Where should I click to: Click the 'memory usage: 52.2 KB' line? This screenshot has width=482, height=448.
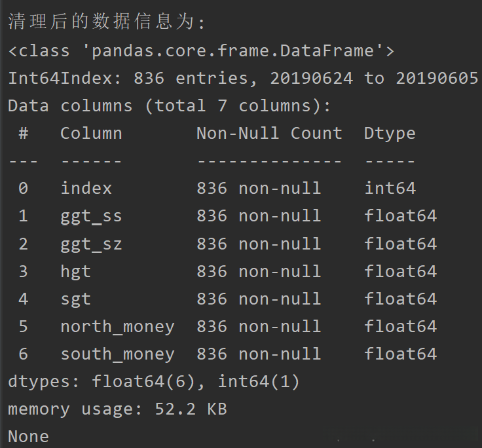pos(117,409)
